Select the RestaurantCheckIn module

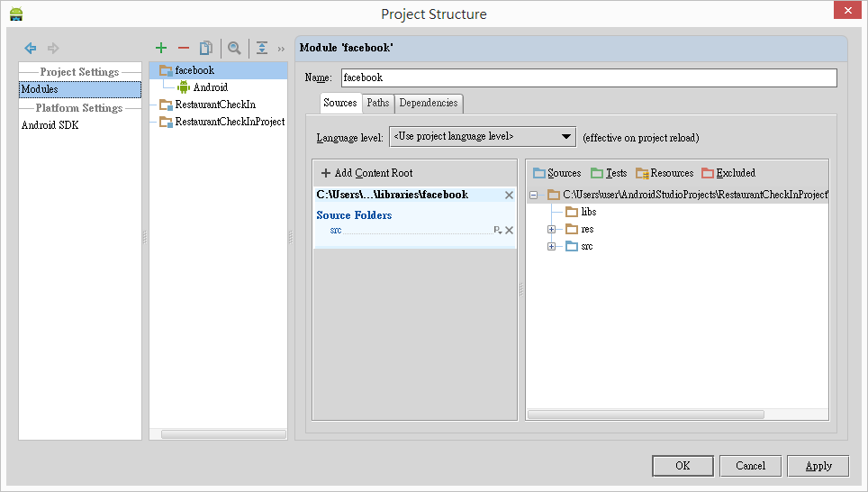pyautogui.click(x=214, y=105)
